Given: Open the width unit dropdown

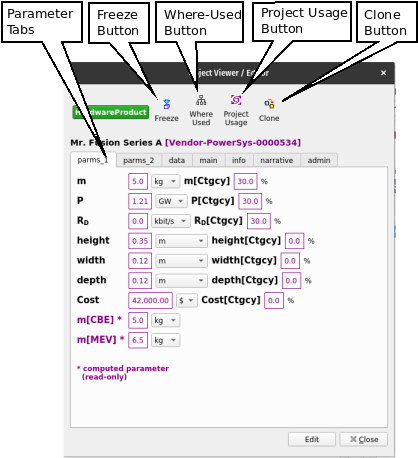Looking at the screenshot, I should 181,261.
